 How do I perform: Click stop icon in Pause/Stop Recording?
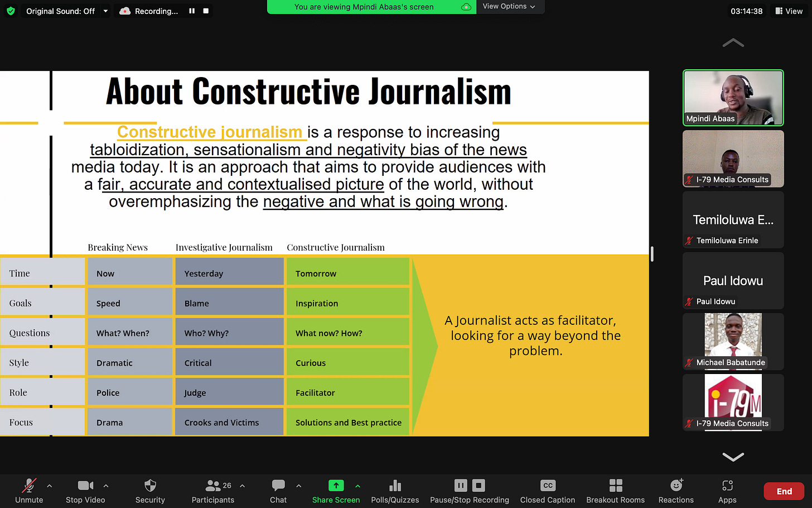click(x=478, y=485)
